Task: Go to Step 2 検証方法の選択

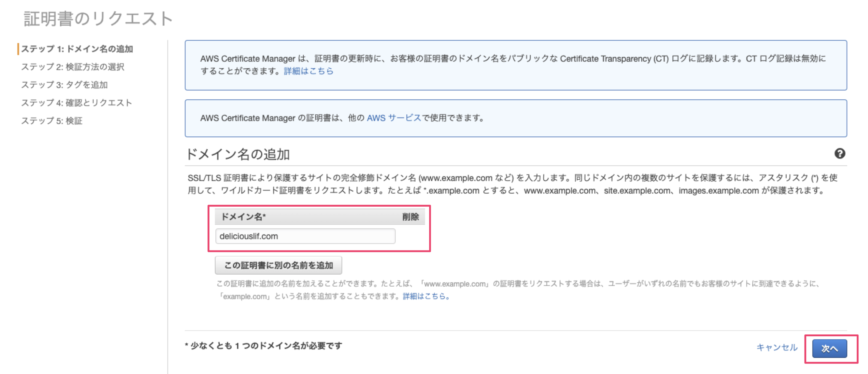Action: [72, 67]
